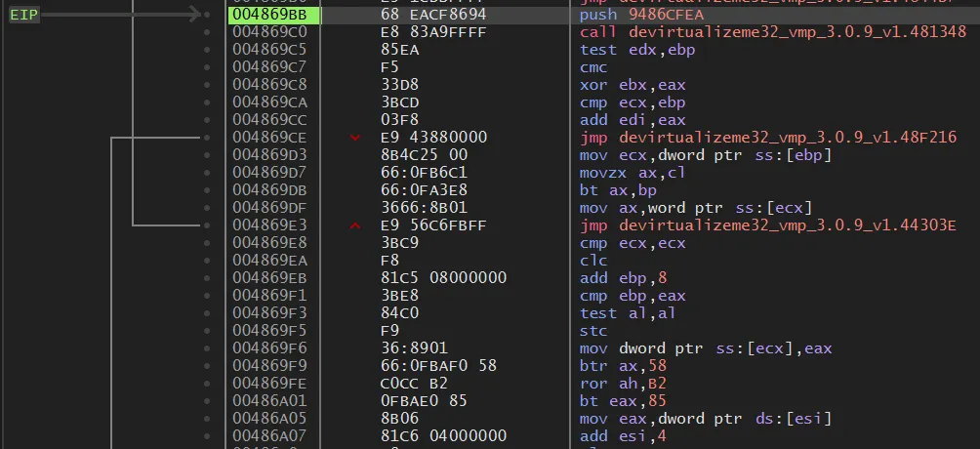
Task: Toggle breakpoint dot beside address 00486A05
Action: [x=206, y=419]
